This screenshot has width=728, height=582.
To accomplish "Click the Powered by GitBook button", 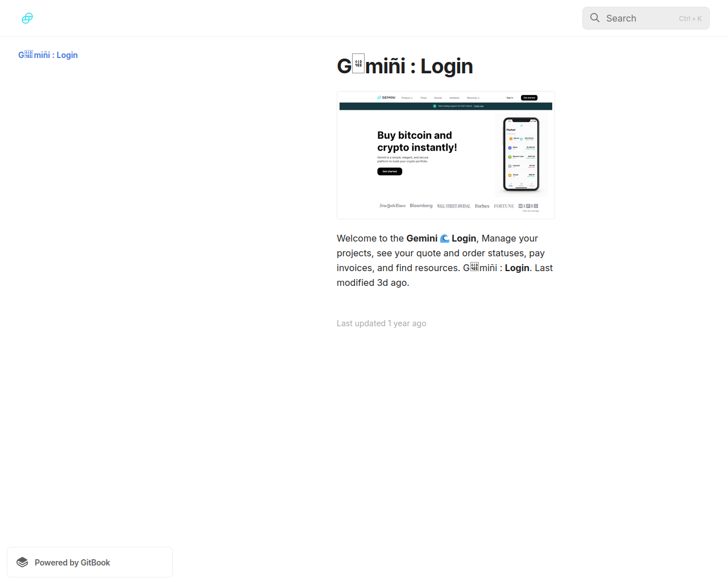I will tap(90, 562).
